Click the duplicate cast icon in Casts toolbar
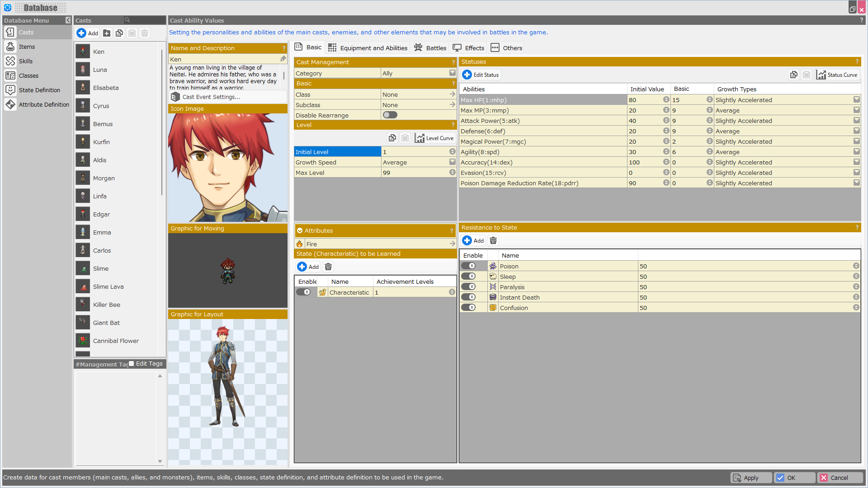Image resolution: width=868 pixels, height=488 pixels. (119, 33)
